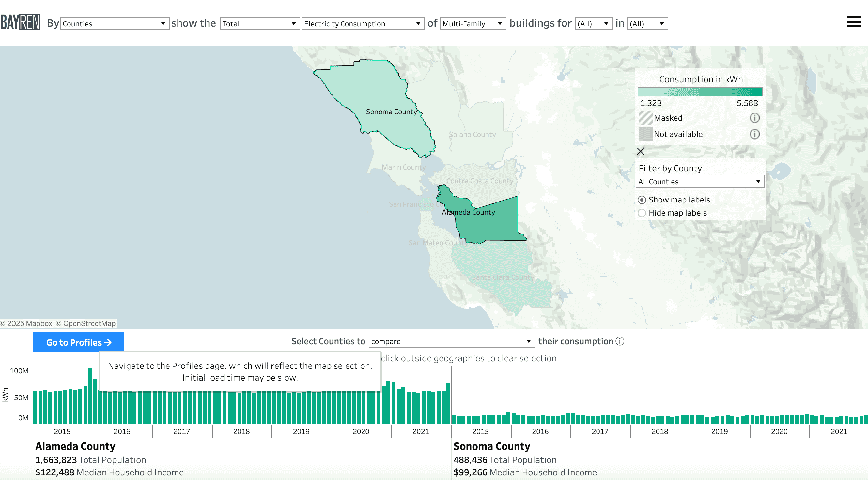Open the Electricity Consumption dropdown
The width and height of the screenshot is (868, 480).
[x=363, y=23]
